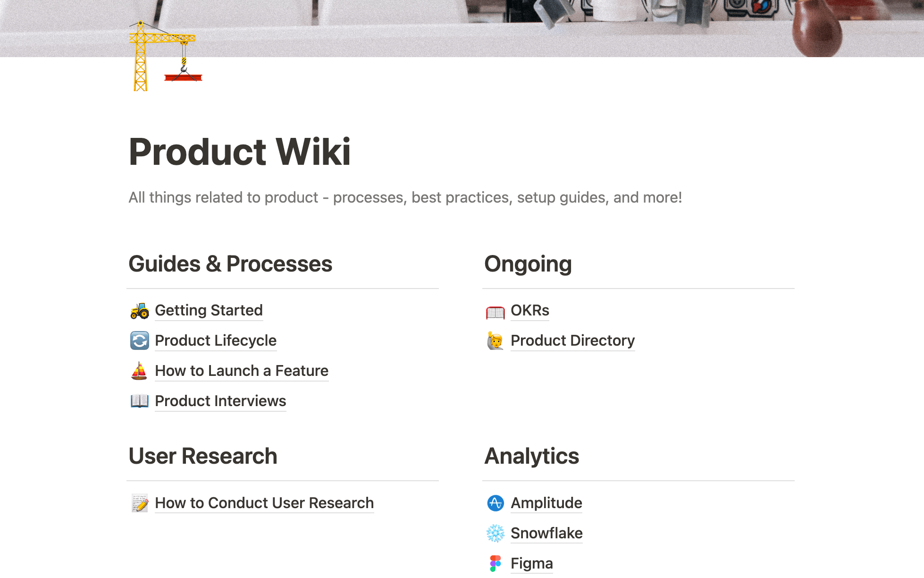The width and height of the screenshot is (924, 578).
Task: Open the Getting Started page
Action: pyautogui.click(x=209, y=311)
